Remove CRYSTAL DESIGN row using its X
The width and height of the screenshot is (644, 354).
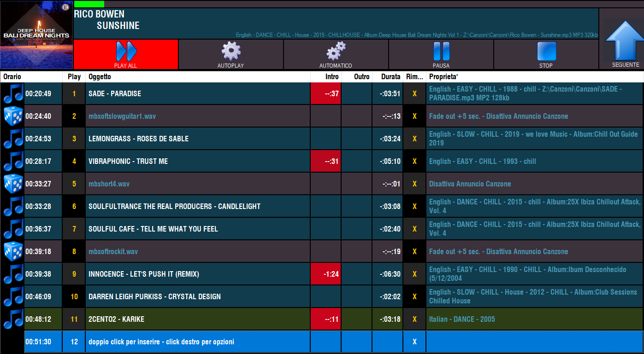pos(414,296)
